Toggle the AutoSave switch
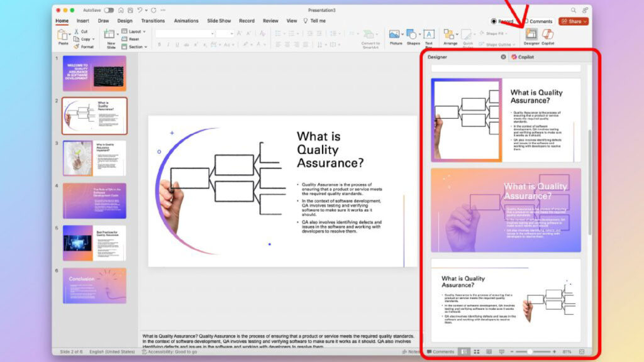The height and width of the screenshot is (362, 644). pyautogui.click(x=109, y=11)
